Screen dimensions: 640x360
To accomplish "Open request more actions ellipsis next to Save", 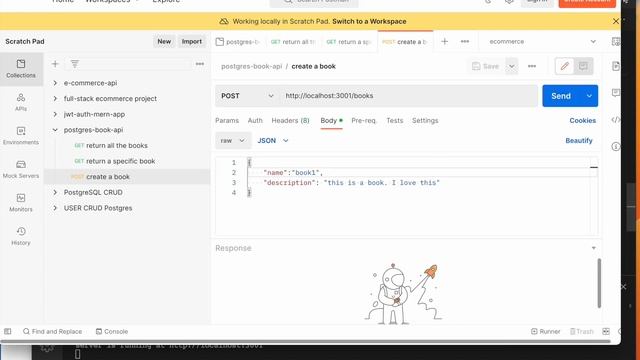I will click(x=532, y=66).
